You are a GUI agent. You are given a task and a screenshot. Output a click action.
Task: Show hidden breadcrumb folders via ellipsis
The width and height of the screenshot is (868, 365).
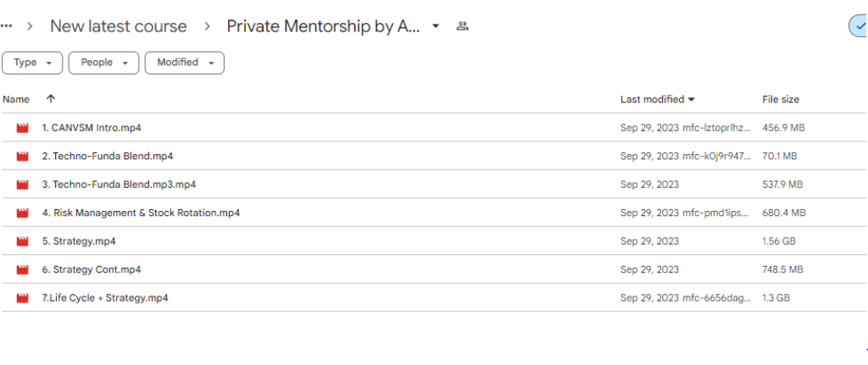[7, 26]
